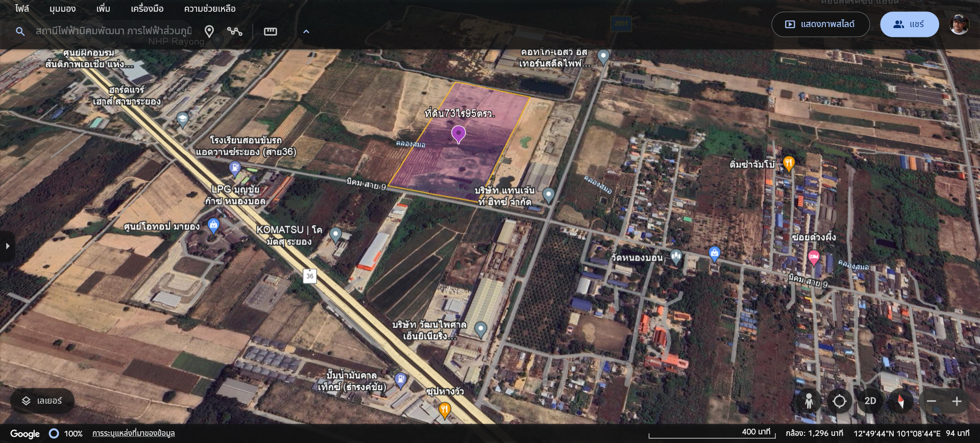Select the ปั๊มน้ำมันคาลเท็กซ์ gas station pin
The width and height of the screenshot is (980, 443).
click(x=401, y=380)
